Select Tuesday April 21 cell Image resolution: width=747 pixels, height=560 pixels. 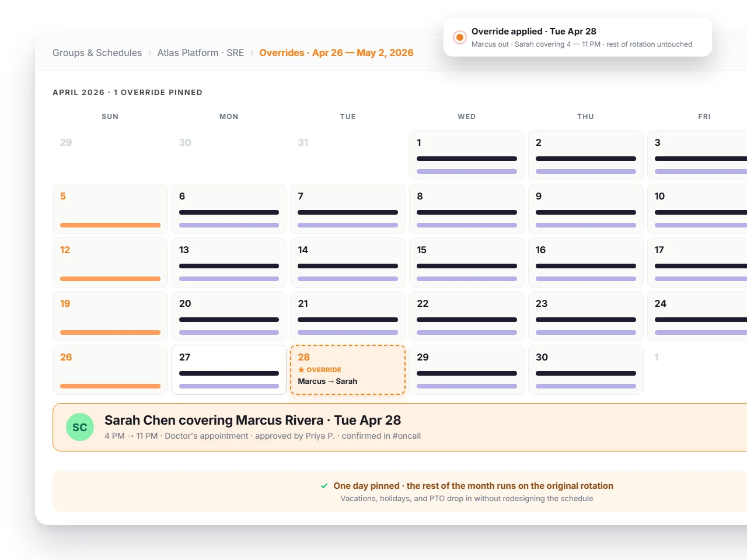tap(348, 316)
